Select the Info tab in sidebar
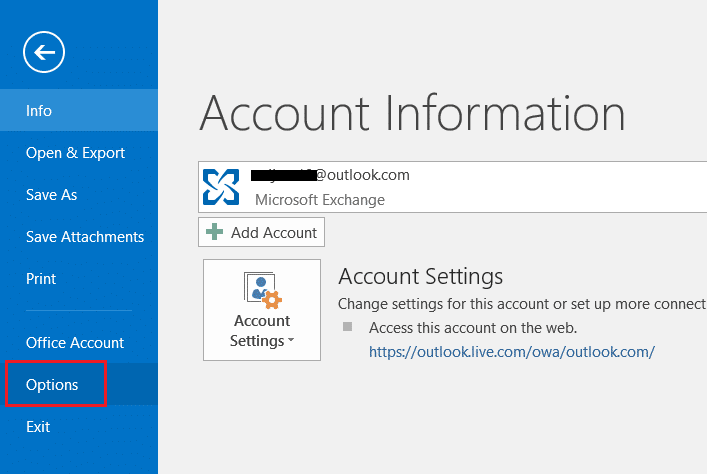707x474 pixels. [39, 111]
